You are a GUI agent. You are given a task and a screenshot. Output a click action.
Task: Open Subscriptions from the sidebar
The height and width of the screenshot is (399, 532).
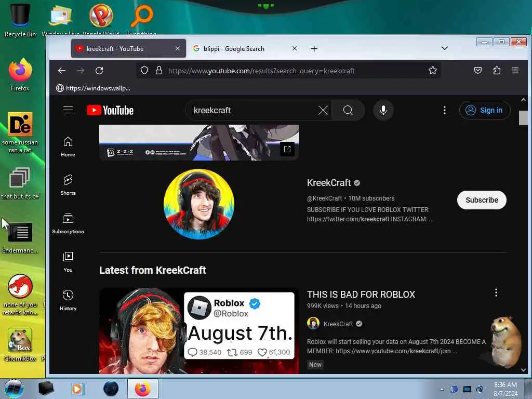(x=68, y=224)
